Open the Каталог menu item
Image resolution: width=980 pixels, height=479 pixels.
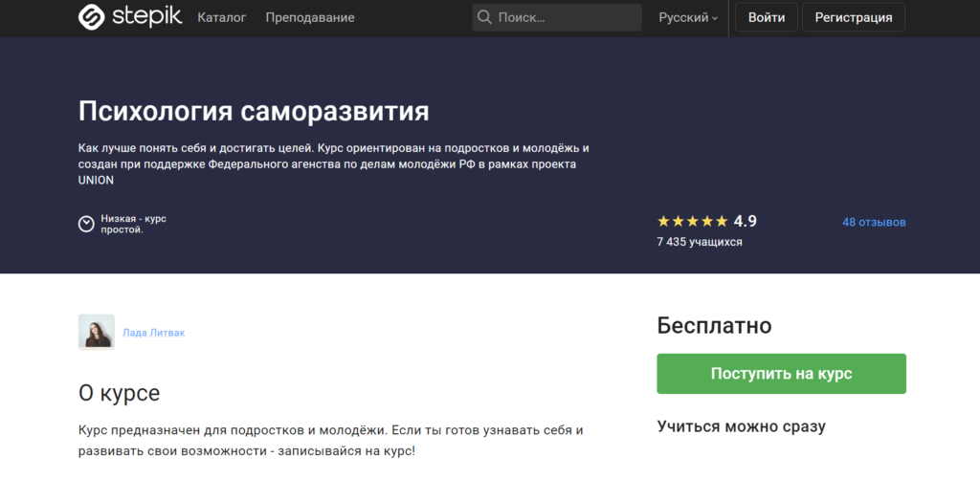click(x=221, y=17)
